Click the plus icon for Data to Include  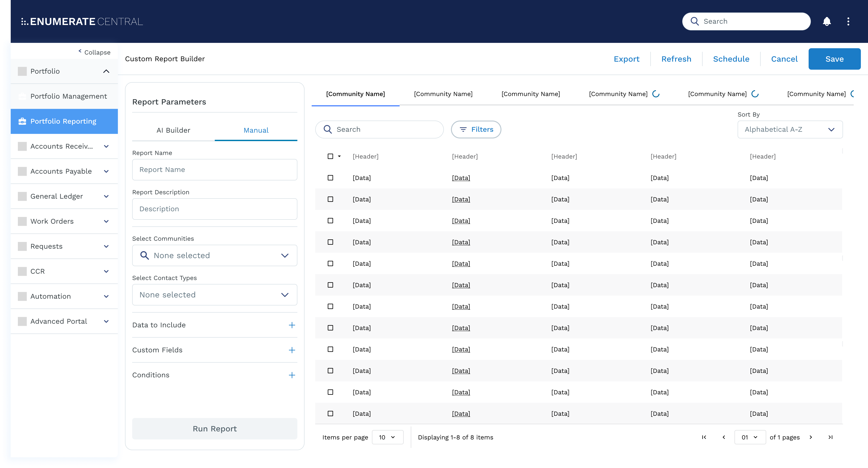point(292,325)
